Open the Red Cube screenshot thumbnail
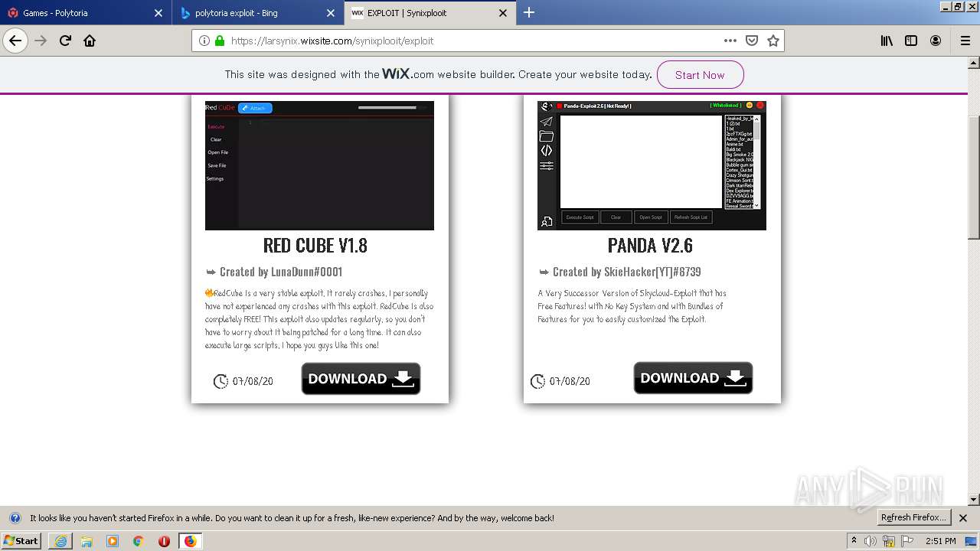980x551 pixels. (319, 165)
